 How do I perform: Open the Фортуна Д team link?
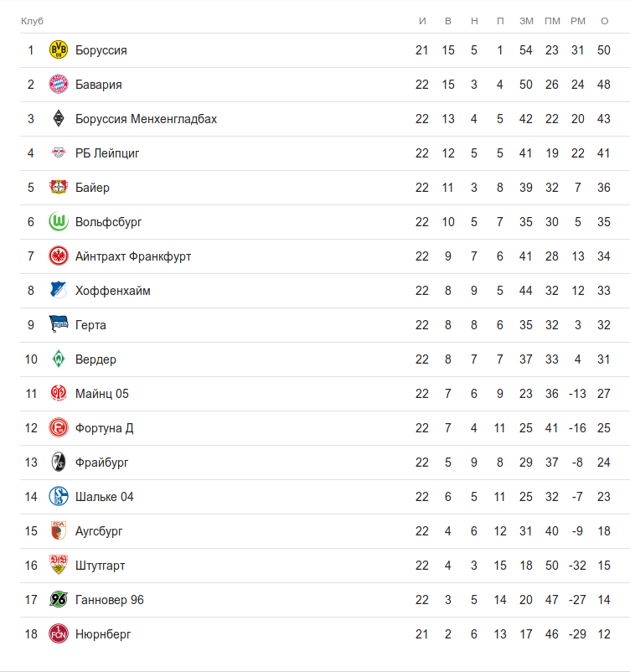click(105, 428)
